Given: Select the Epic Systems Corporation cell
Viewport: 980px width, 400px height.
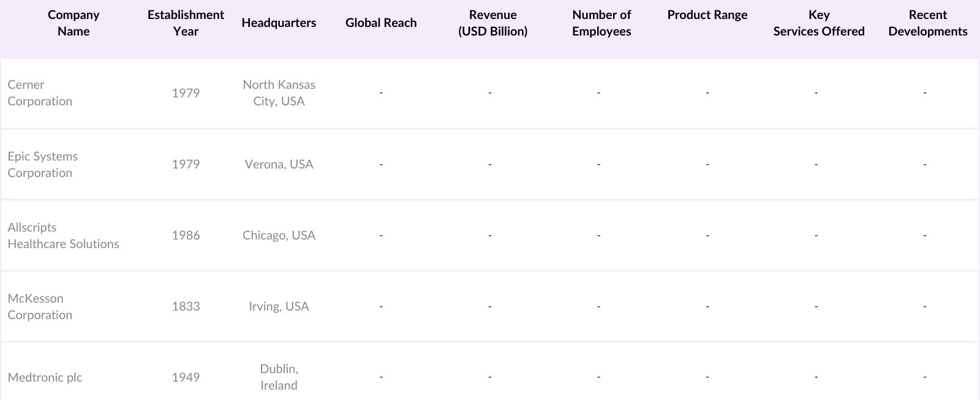Looking at the screenshot, I should (x=42, y=164).
